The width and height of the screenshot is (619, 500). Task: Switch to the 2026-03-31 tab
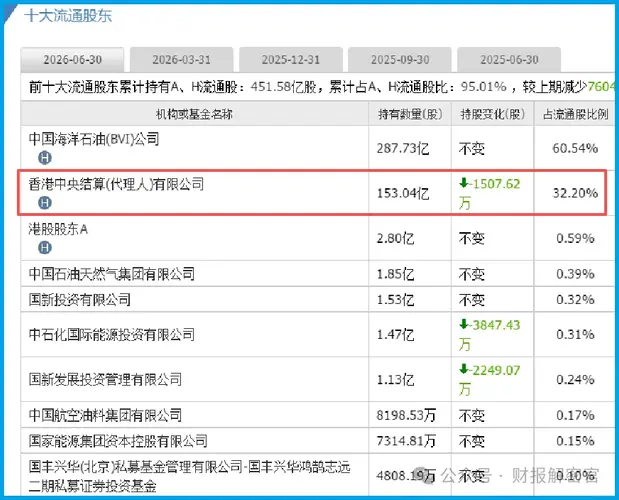tap(182, 60)
